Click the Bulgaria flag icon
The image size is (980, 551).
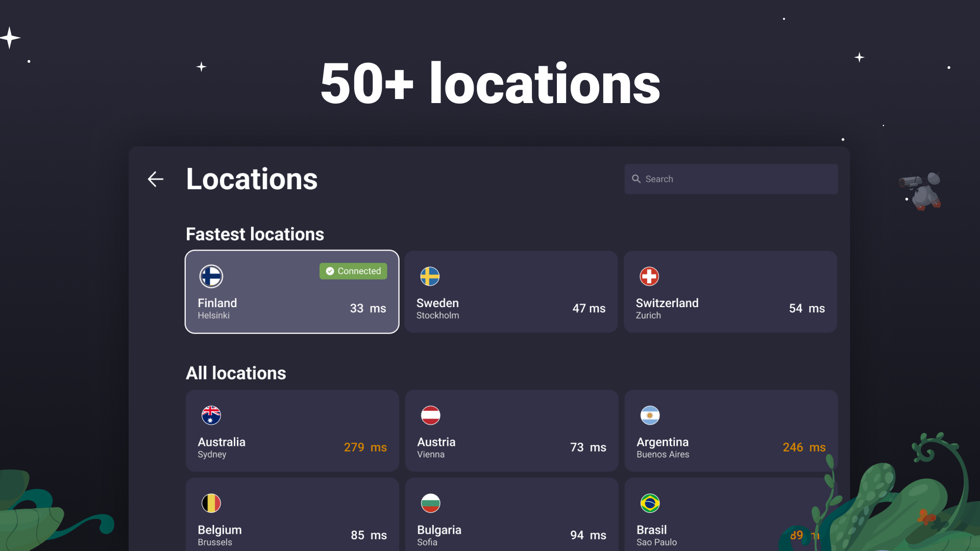430,503
